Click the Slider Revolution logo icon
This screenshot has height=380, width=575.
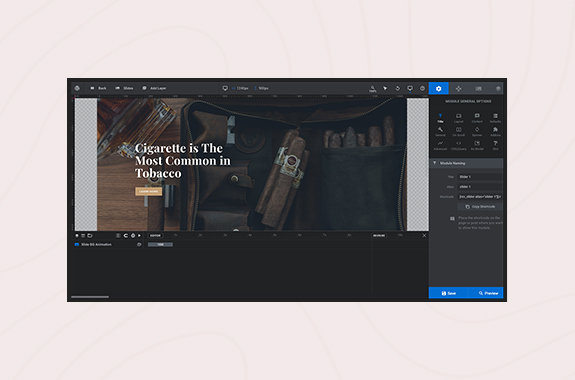click(x=77, y=88)
